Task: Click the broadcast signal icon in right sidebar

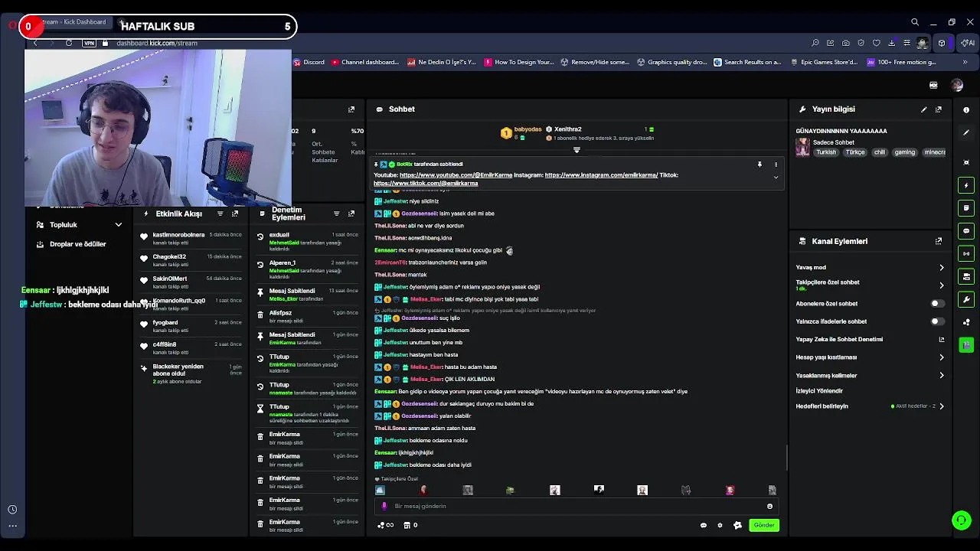Action: [966, 254]
